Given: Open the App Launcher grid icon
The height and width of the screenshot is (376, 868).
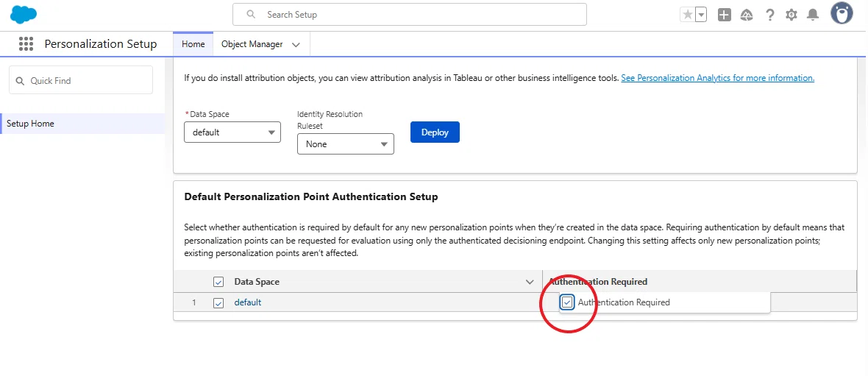Looking at the screenshot, I should [26, 43].
